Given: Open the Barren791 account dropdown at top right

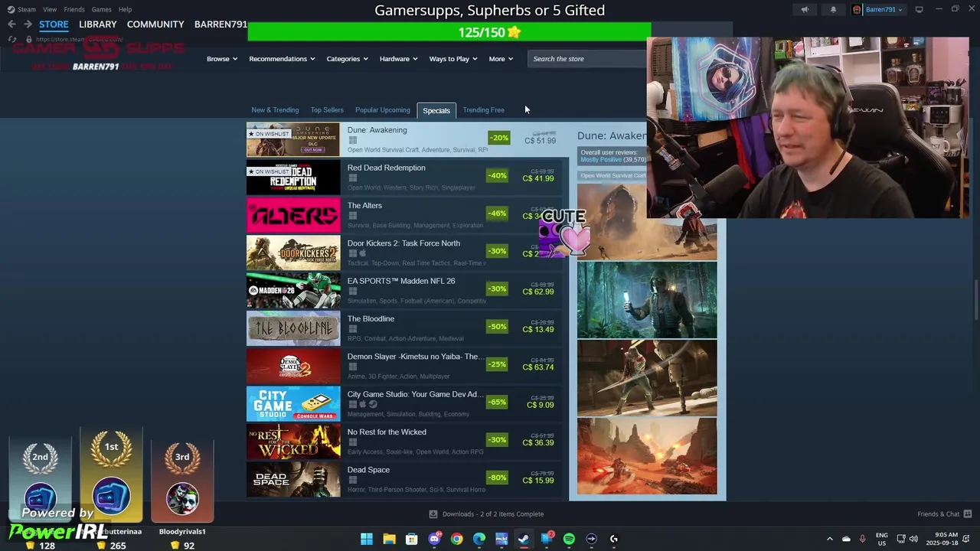Looking at the screenshot, I should (884, 9).
